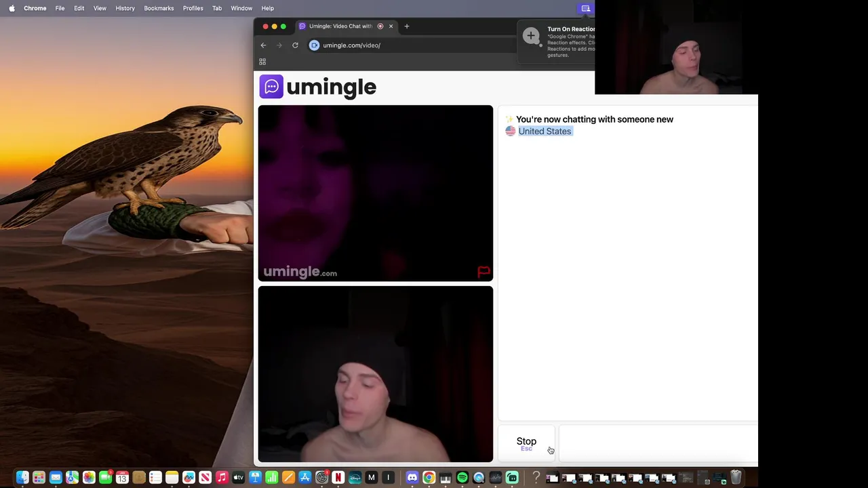The height and width of the screenshot is (488, 868).
Task: Click the camera site-info icon in address bar
Action: (314, 45)
